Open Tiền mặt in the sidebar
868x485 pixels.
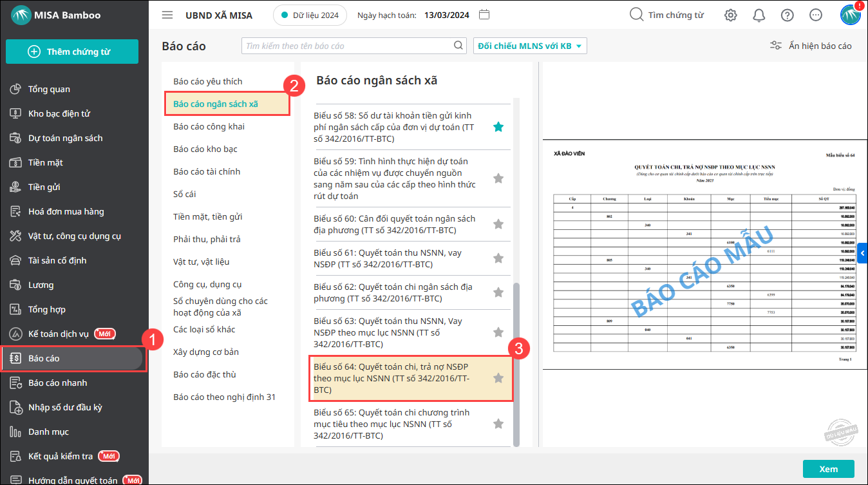(x=46, y=162)
